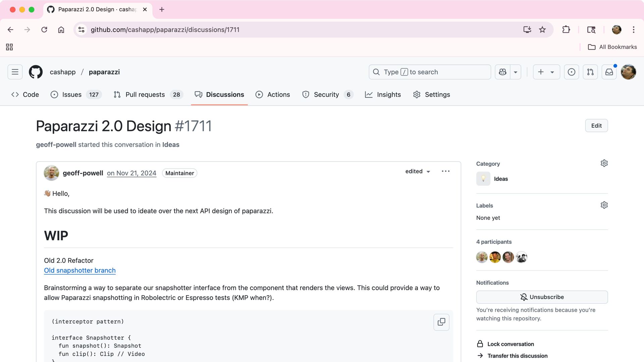Open the Chrome three-dot menu
Screen dimensions: 644x362
point(634,29)
